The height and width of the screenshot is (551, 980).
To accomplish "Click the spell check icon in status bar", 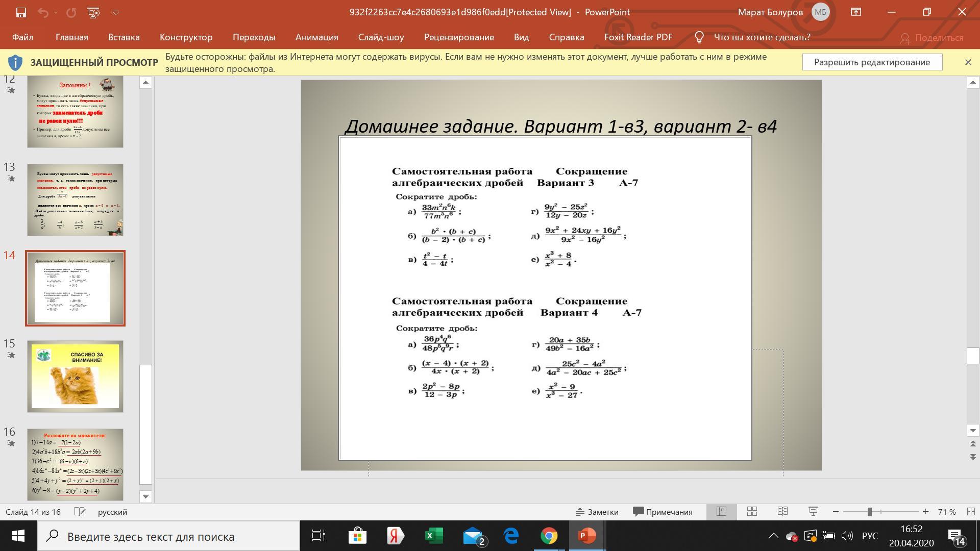I will pyautogui.click(x=80, y=512).
